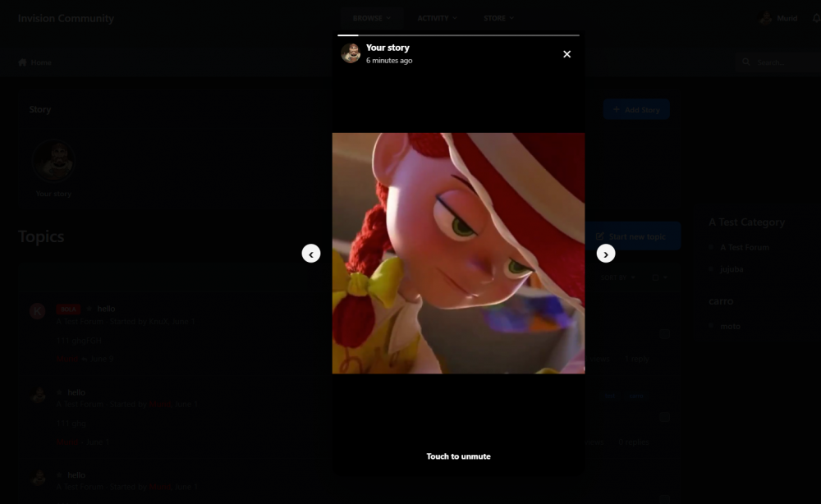
Task: Open the BROWSE menu
Action: (371, 18)
